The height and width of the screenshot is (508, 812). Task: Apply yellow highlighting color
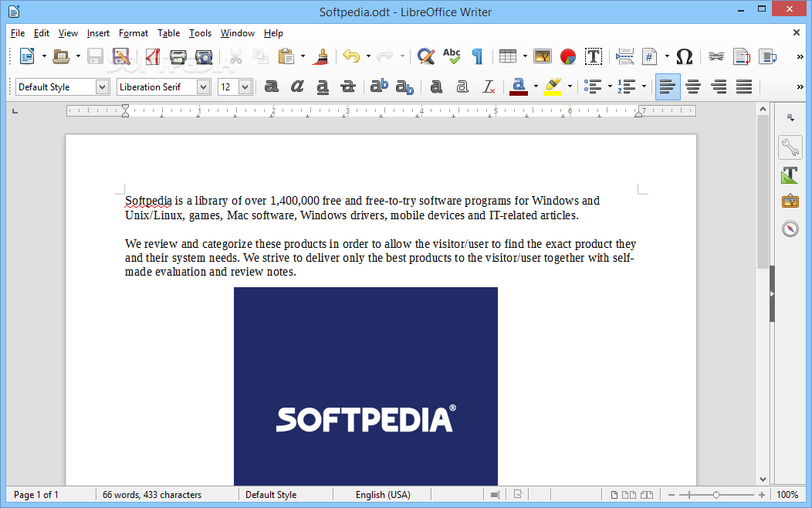[x=553, y=87]
